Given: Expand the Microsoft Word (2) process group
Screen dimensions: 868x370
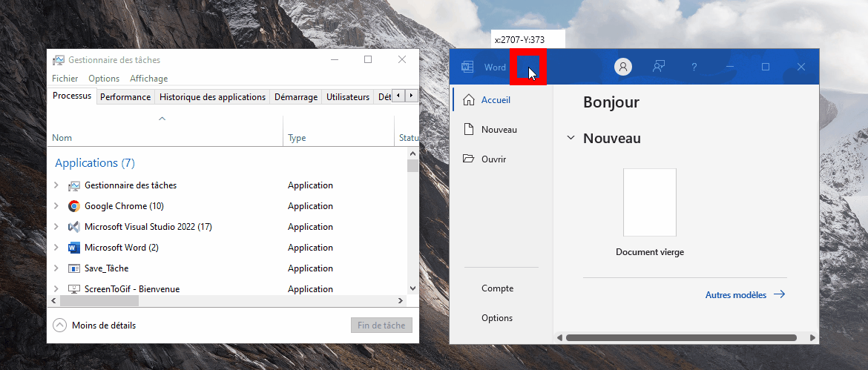Looking at the screenshot, I should 56,248.
